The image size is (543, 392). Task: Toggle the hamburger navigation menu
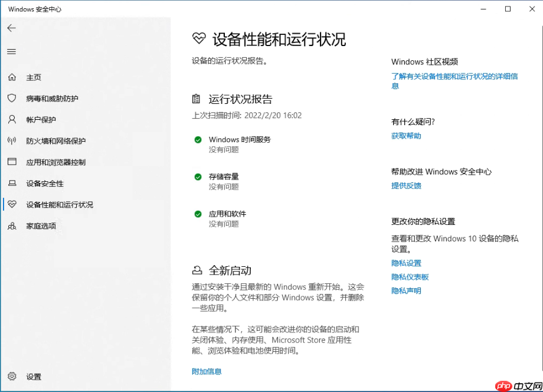(x=11, y=51)
